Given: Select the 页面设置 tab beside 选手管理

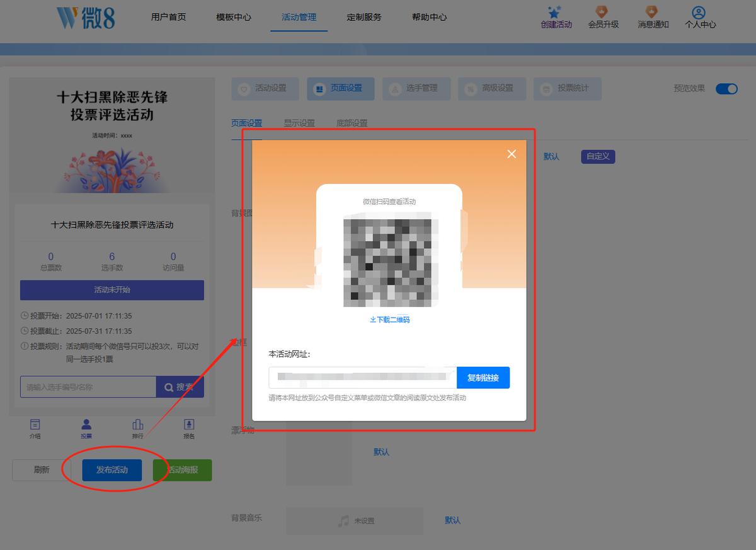Looking at the screenshot, I should 341,89.
